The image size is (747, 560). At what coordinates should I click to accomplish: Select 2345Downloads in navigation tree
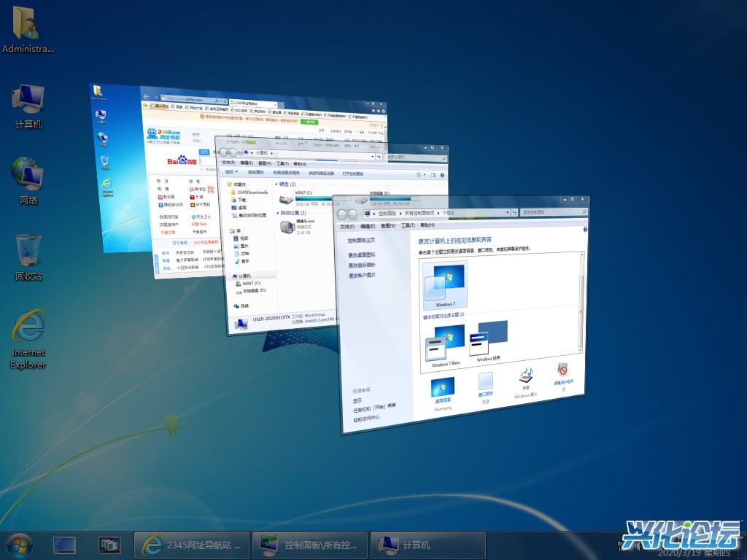[x=249, y=192]
